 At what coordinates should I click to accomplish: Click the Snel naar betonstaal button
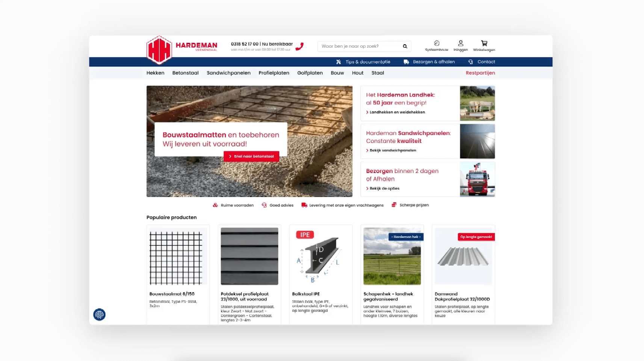click(251, 156)
